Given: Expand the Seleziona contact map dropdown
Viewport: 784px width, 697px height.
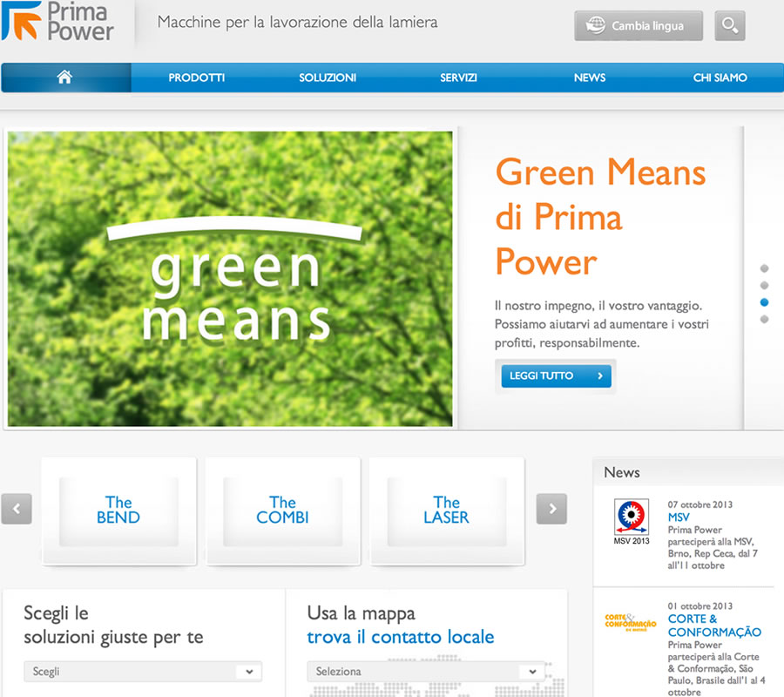Looking at the screenshot, I should tap(426, 672).
